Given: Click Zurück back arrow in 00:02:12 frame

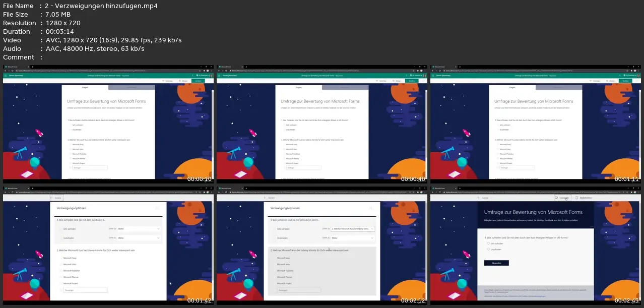Looking at the screenshot, I should point(266,198).
